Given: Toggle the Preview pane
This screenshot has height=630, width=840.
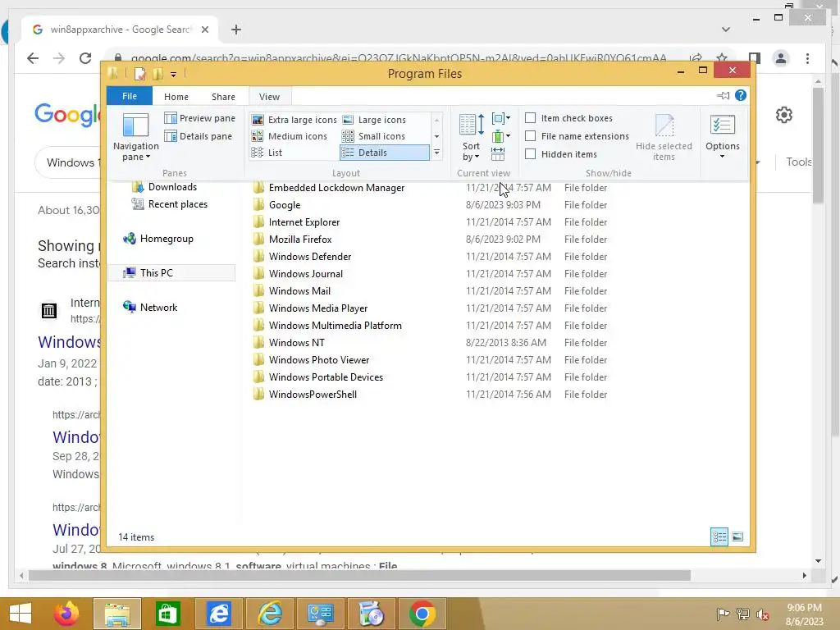Looking at the screenshot, I should tap(200, 118).
